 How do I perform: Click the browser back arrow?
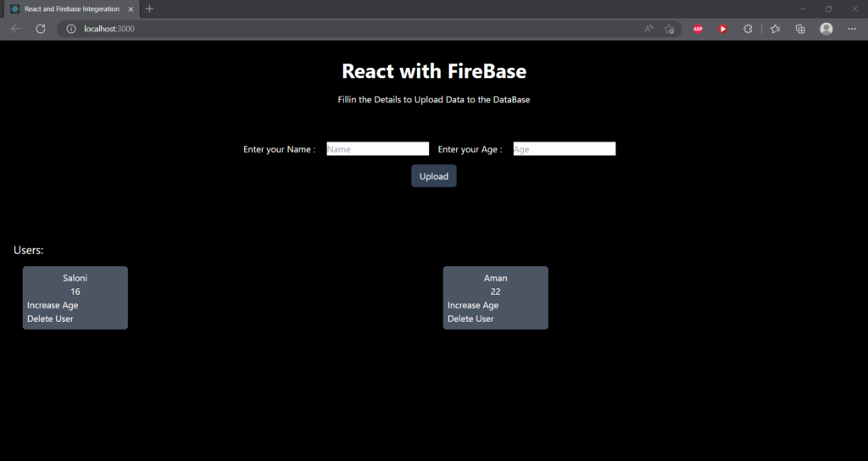pos(15,29)
